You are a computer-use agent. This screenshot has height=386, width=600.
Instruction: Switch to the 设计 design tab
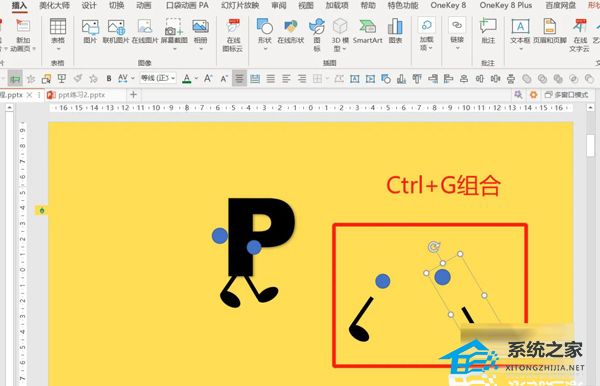[x=89, y=5]
